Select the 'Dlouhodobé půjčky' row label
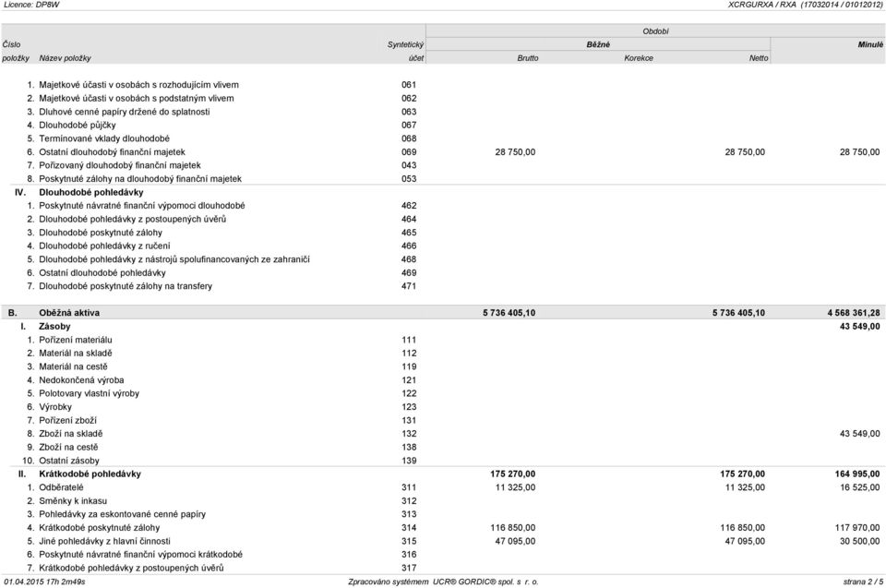The height and width of the screenshot is (588, 886). [x=78, y=125]
